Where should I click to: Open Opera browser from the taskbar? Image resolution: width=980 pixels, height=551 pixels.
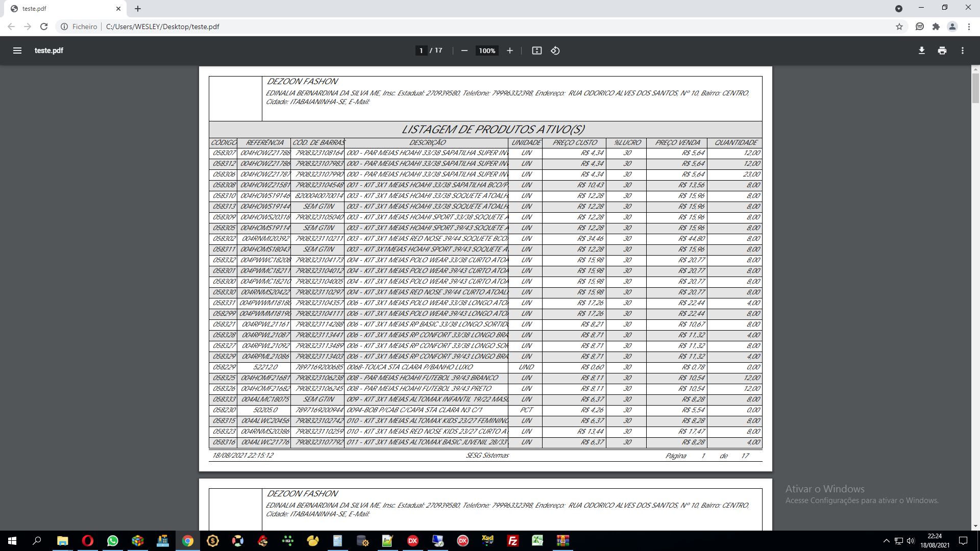click(88, 541)
